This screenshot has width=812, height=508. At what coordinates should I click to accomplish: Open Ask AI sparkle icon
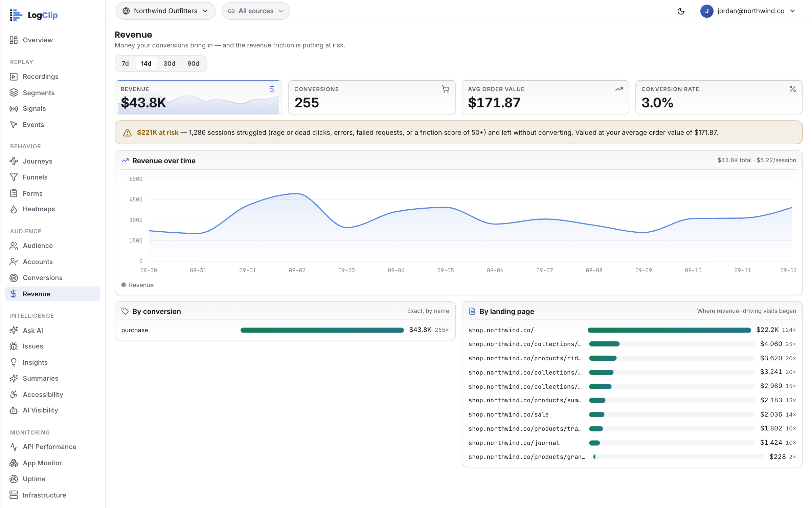click(x=14, y=330)
